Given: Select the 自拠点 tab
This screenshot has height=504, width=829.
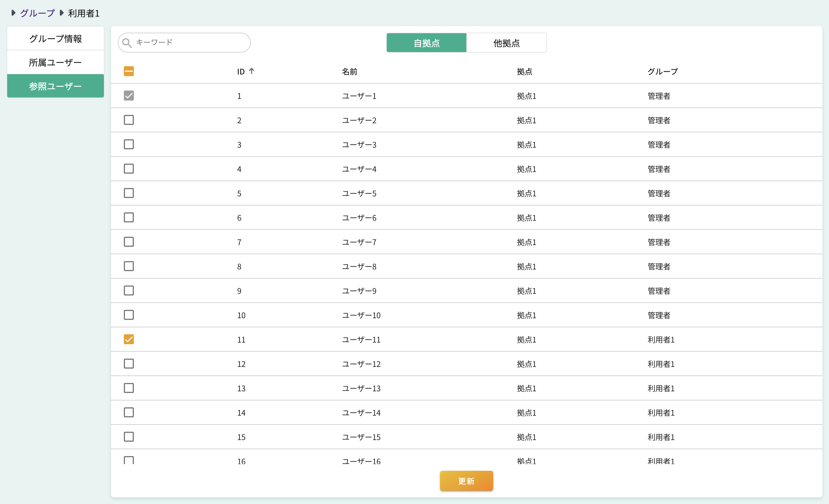Looking at the screenshot, I should (426, 43).
